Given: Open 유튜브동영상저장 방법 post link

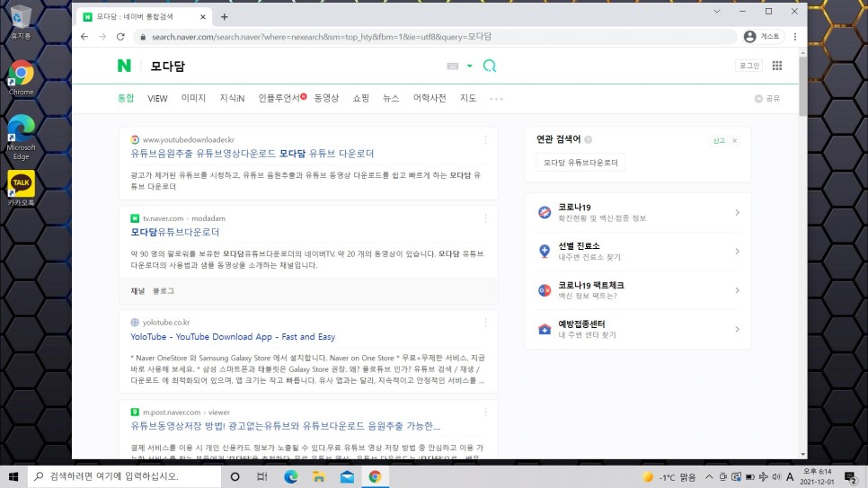Looking at the screenshot, I should coord(285,426).
